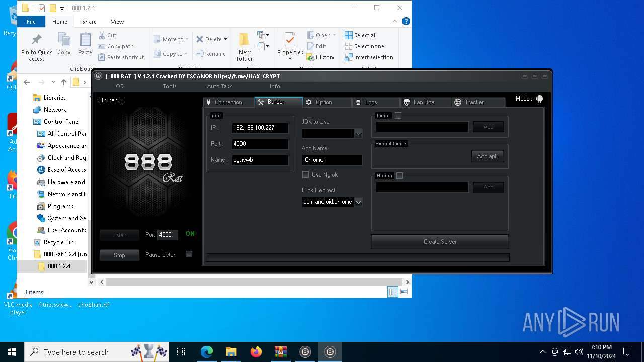Image resolution: width=644 pixels, height=362 pixels.
Task: Click Add button in Icone group
Action: [488, 127]
